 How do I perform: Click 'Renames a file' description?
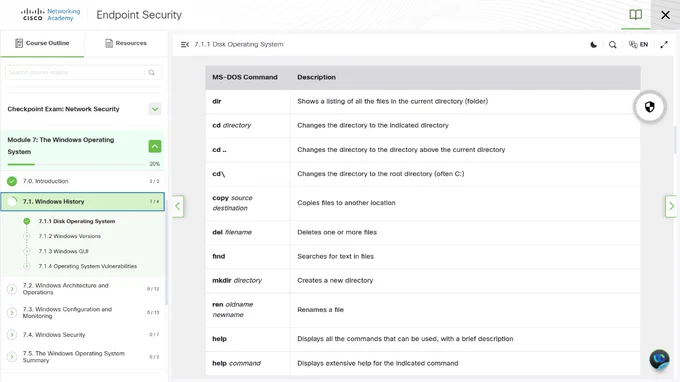point(320,310)
